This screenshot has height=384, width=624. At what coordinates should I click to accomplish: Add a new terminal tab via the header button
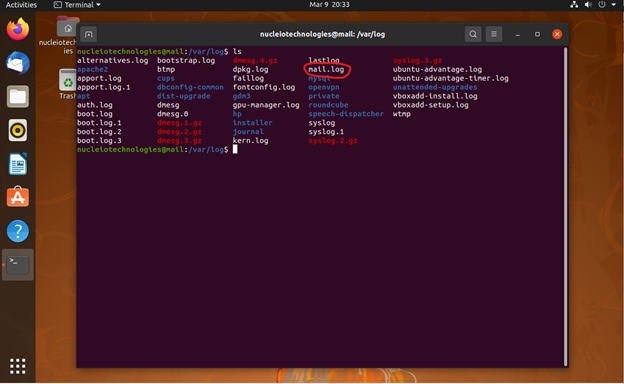click(89, 34)
